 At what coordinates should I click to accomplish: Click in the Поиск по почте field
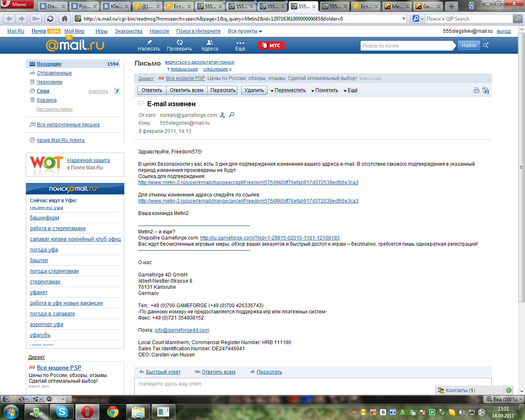408,46
